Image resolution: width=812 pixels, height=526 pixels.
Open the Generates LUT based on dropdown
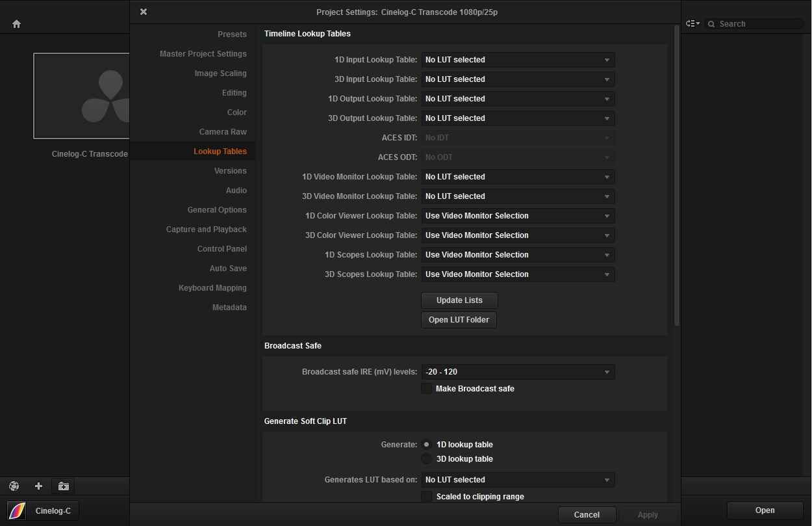(x=518, y=480)
